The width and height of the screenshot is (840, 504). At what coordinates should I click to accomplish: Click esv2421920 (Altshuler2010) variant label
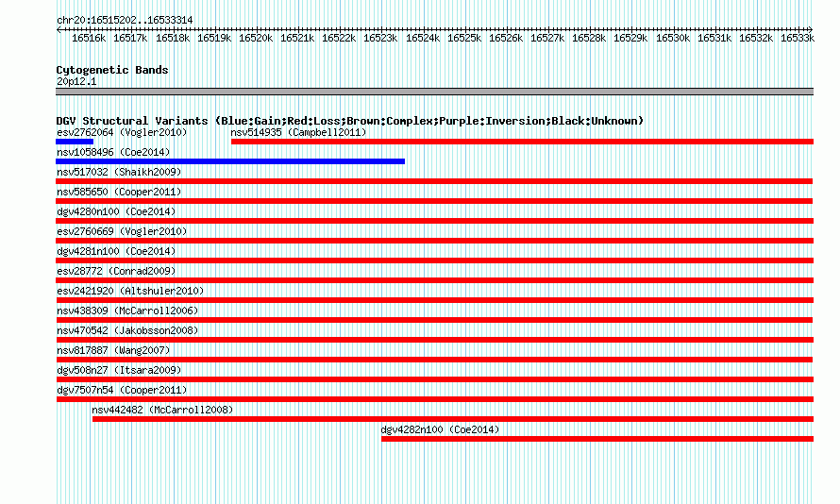[130, 291]
